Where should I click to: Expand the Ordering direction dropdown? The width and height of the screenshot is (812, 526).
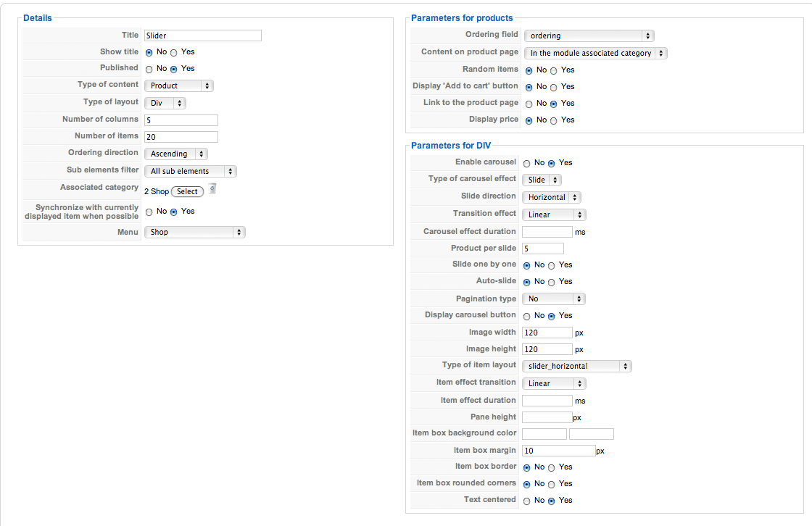(176, 154)
